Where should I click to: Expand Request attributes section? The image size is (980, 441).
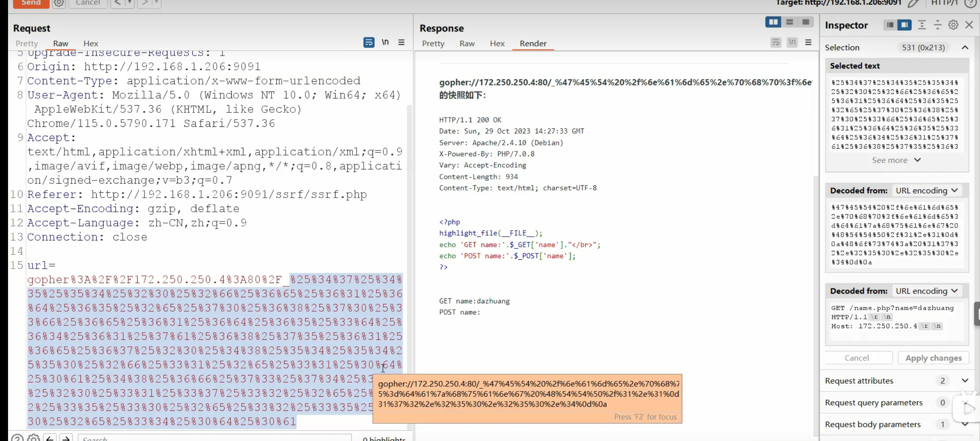point(965,381)
